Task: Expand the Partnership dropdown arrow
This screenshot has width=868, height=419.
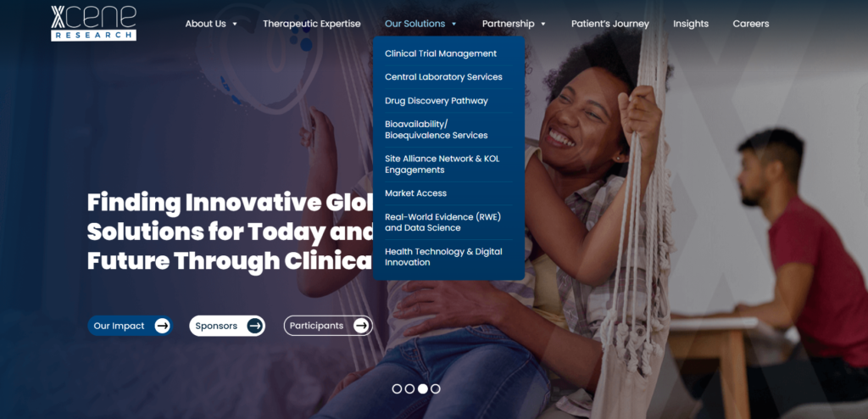Action: (x=543, y=24)
